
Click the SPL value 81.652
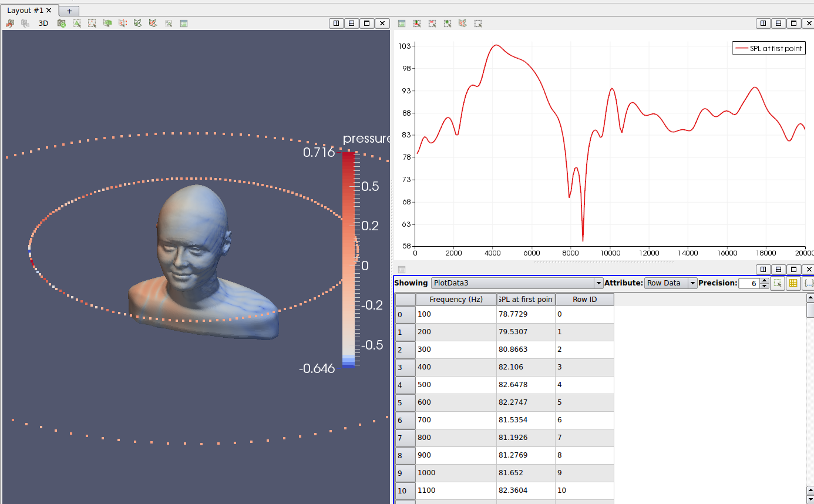click(526, 473)
